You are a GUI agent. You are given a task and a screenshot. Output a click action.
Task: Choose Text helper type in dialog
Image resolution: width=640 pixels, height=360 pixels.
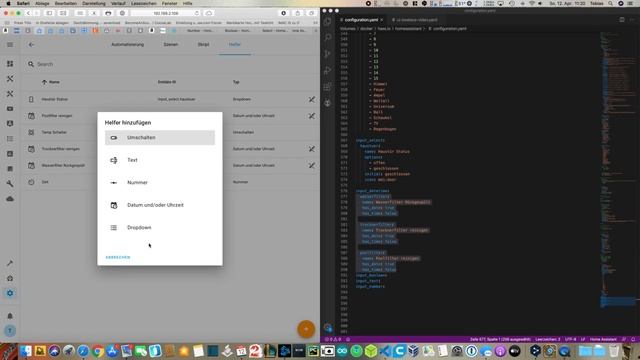(160, 160)
